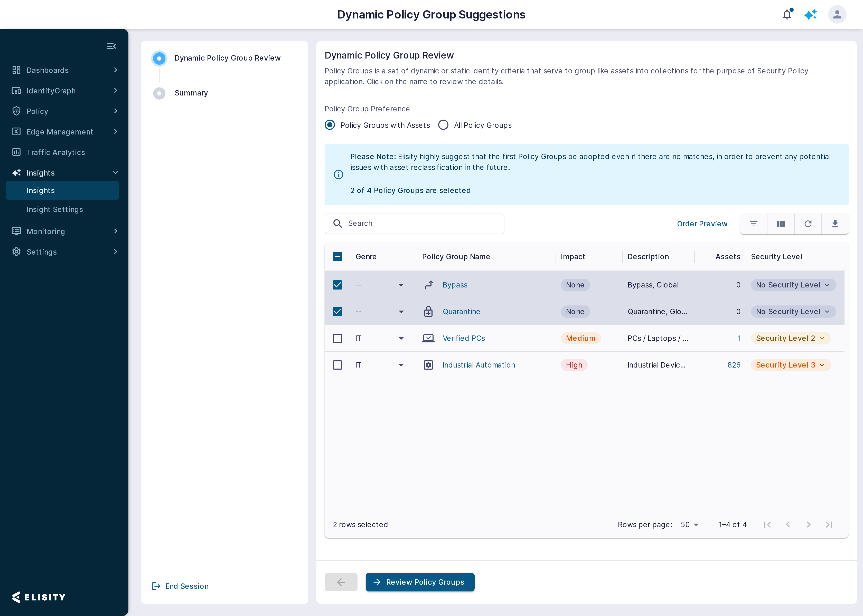Screen dimensions: 863x616
Task: Open the user profile avatar
Action: pos(837,14)
